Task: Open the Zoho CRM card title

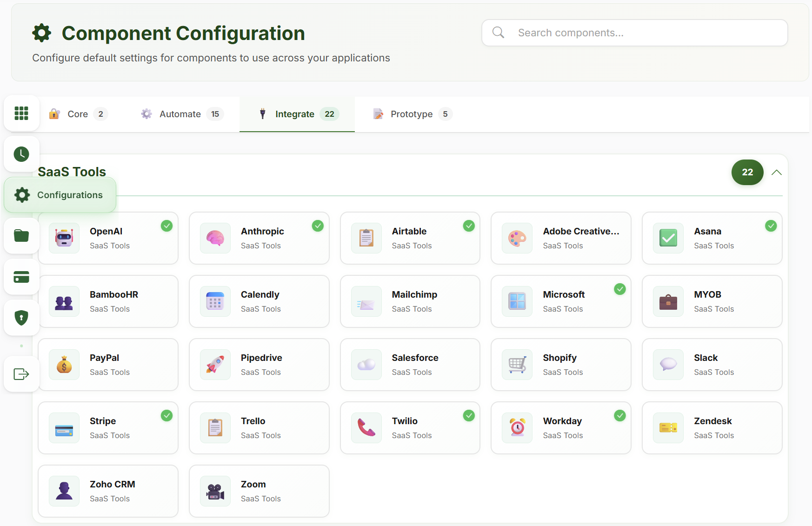Action: [112, 484]
